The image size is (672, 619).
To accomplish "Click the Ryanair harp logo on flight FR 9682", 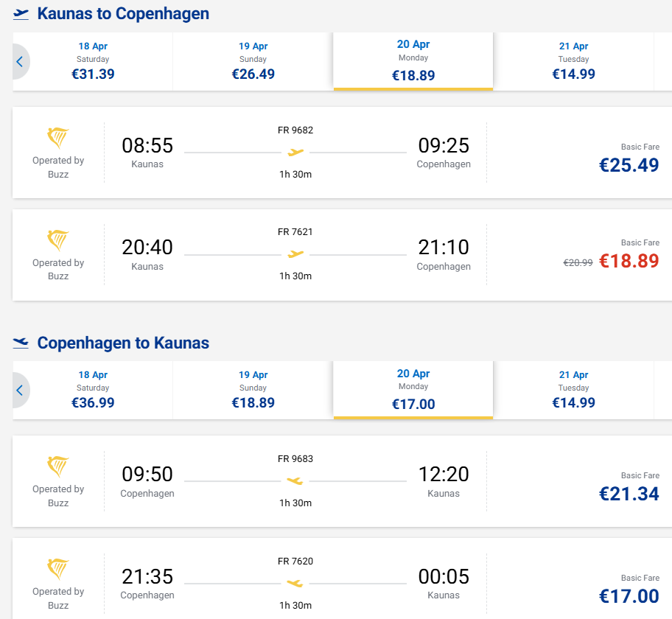I will [58, 138].
